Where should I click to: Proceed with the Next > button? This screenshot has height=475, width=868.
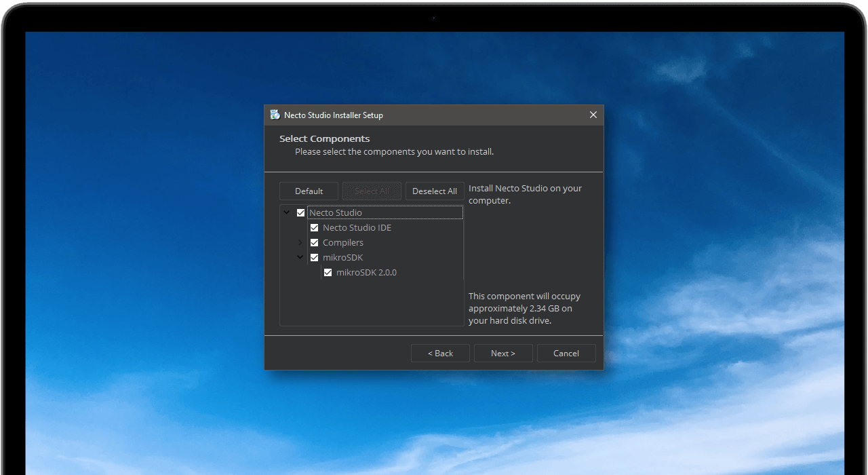[x=503, y=353]
